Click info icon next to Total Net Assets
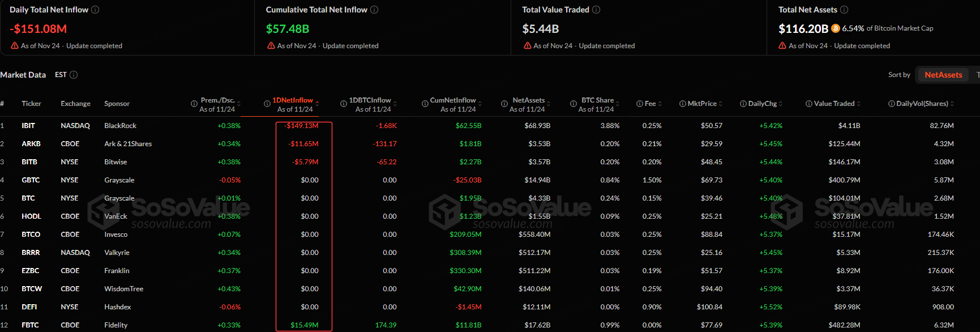Screen dimensions: 980x332 [x=844, y=10]
